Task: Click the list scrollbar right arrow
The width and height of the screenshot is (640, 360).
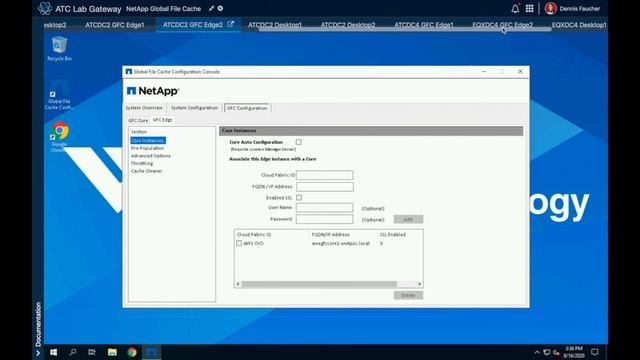Action: (419, 284)
